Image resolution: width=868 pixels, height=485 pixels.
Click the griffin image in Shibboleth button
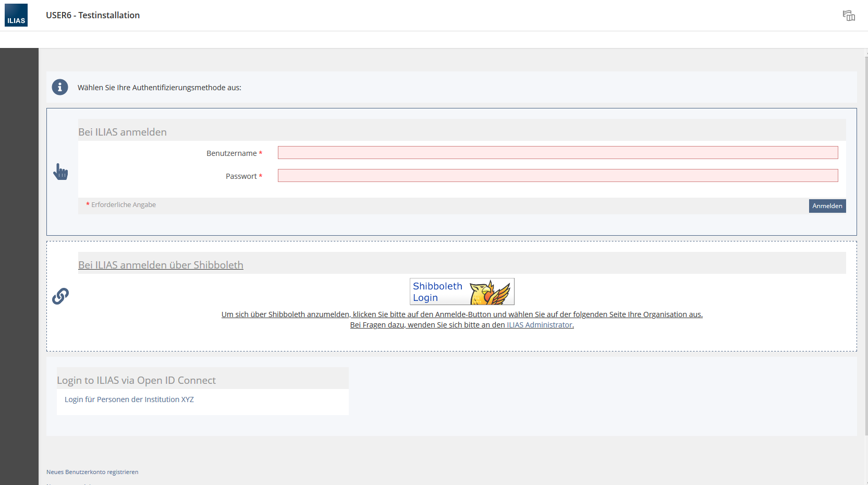tap(490, 293)
